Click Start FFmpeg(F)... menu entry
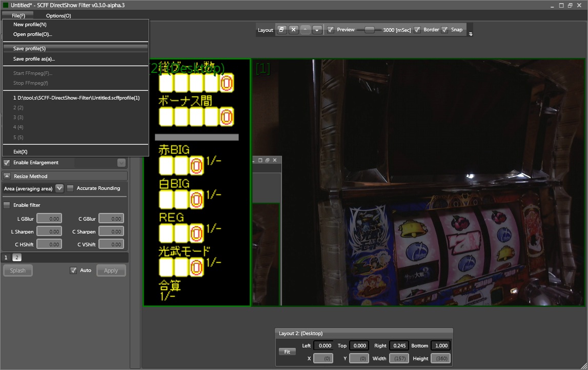This screenshot has width=588, height=370. pos(75,73)
